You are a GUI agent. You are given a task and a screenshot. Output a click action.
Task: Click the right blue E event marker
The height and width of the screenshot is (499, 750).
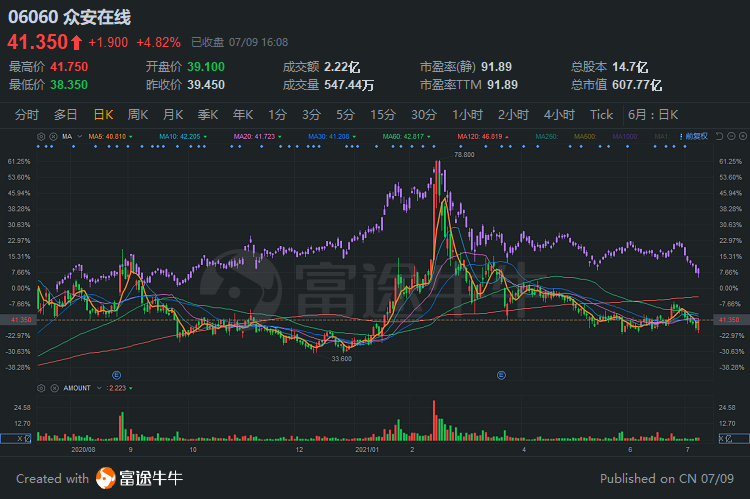[x=501, y=375]
